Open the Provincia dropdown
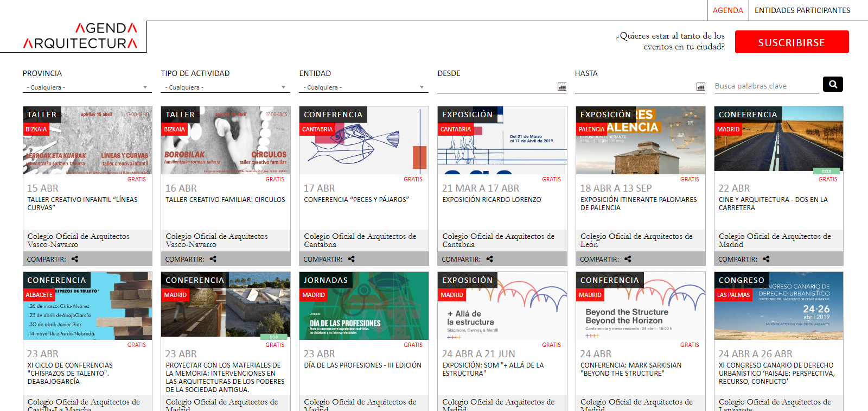The height and width of the screenshot is (411, 868). coord(87,87)
